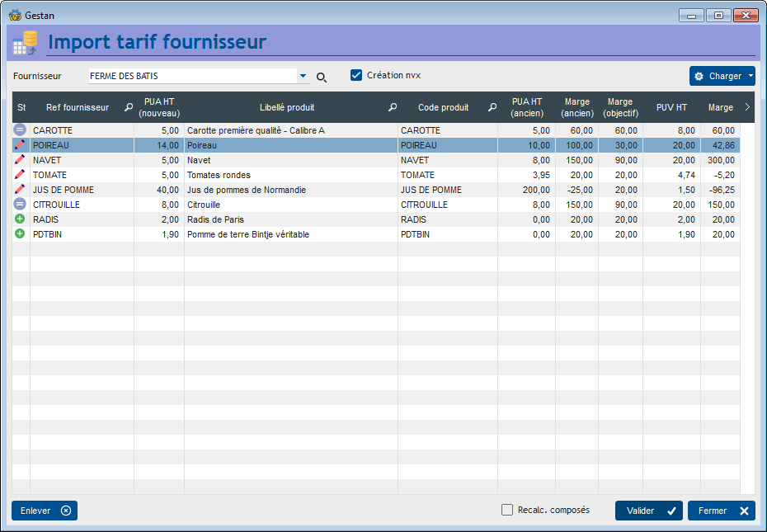This screenshot has height=532, width=767.
Task: Uncheck the Création nvx checkbox
Action: click(356, 75)
